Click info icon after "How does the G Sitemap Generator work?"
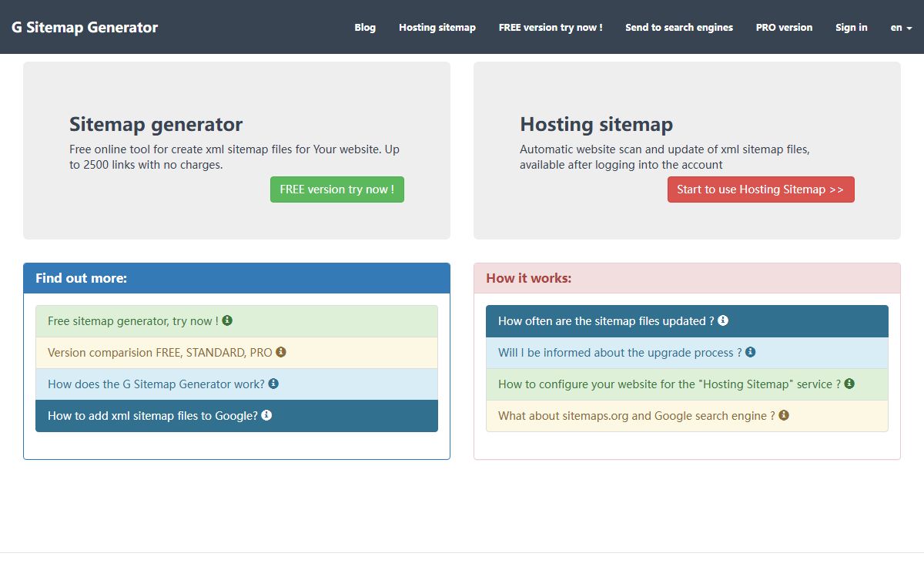 [x=273, y=384]
